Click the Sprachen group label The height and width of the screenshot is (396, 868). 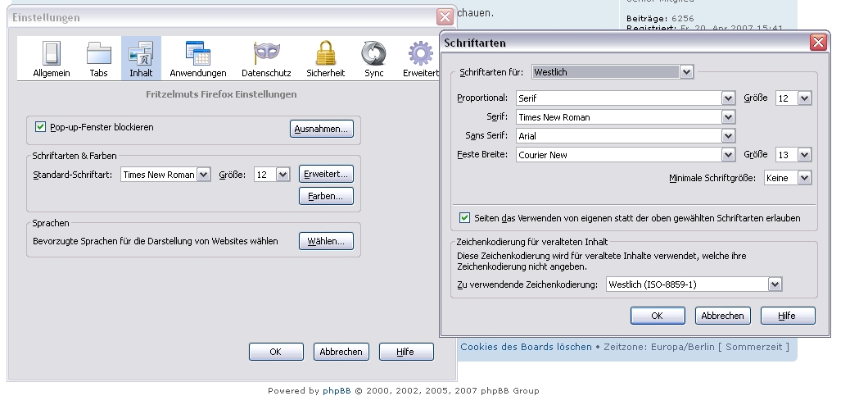click(x=51, y=223)
